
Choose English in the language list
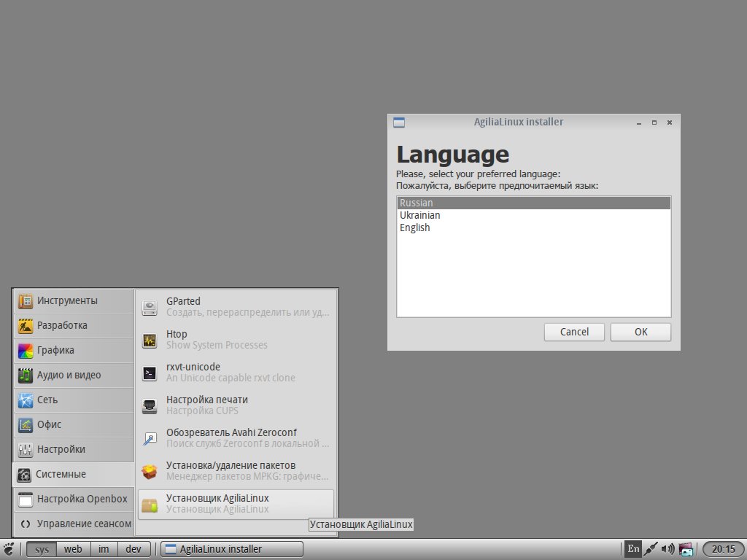[533, 227]
